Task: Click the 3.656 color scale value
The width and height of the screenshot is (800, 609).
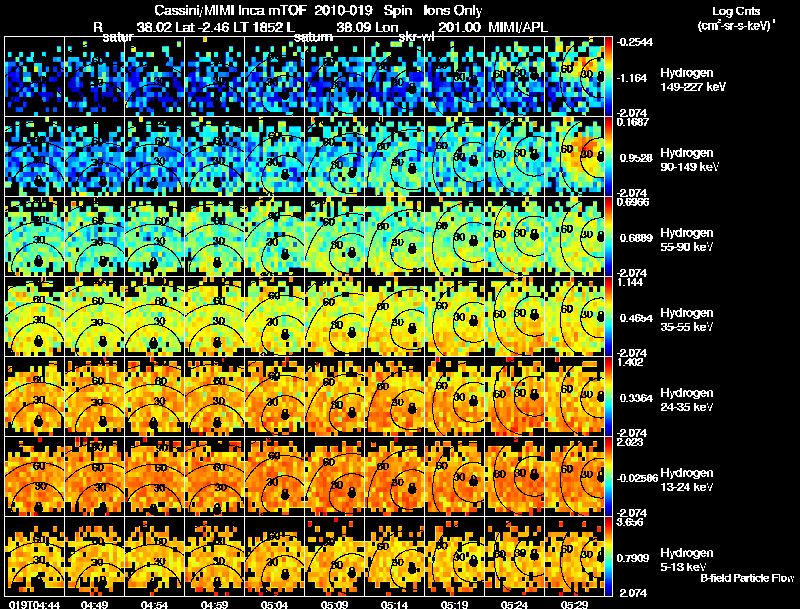Action: point(630,522)
